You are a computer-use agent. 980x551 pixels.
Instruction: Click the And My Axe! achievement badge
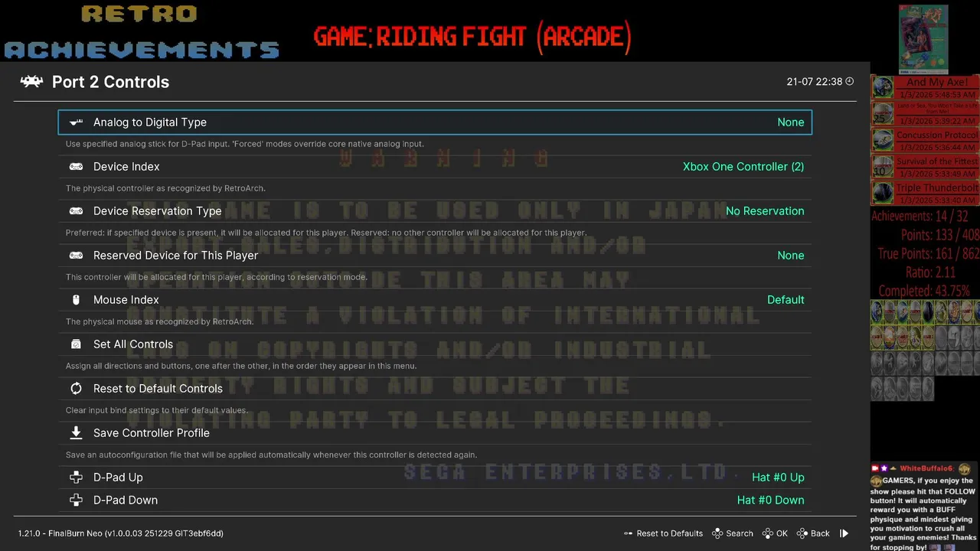883,87
